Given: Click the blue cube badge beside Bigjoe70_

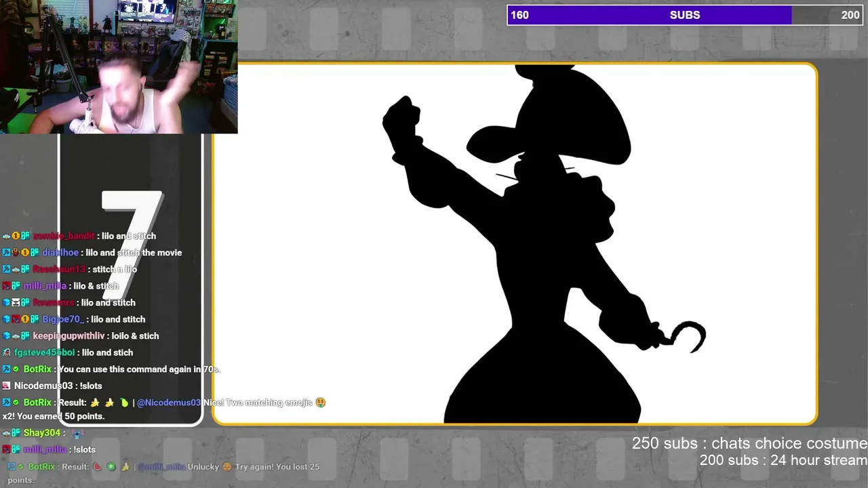Looking at the screenshot, I should coord(6,319).
